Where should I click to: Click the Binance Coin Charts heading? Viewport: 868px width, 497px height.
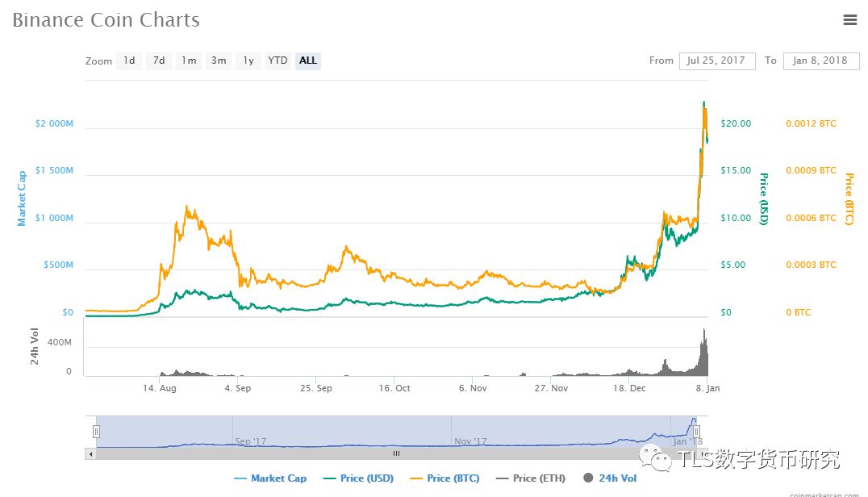[106, 20]
